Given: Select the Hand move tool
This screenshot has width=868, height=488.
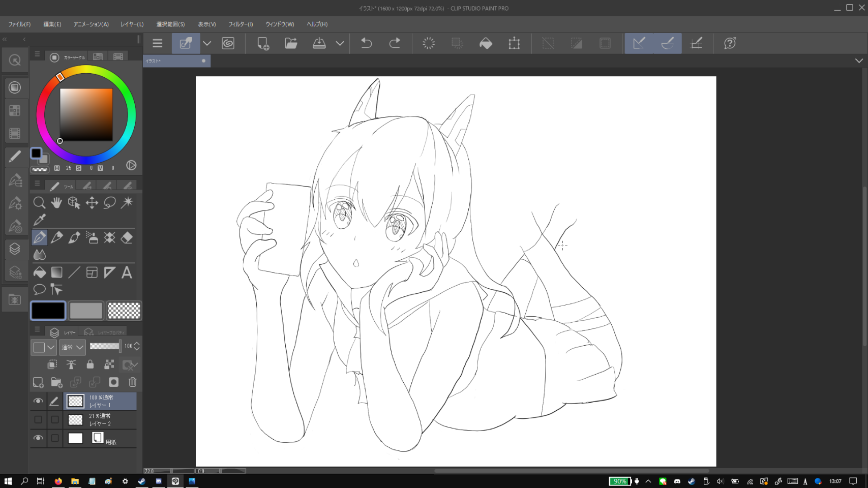Looking at the screenshot, I should [56, 202].
